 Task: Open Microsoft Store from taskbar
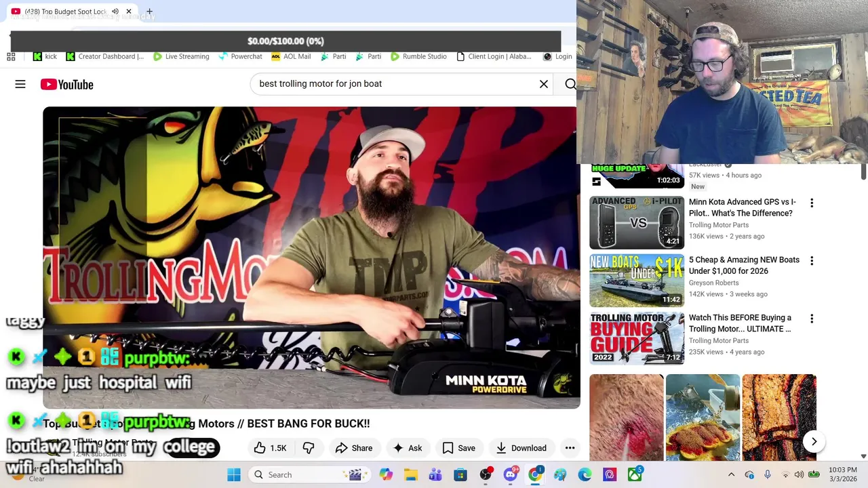click(x=460, y=474)
